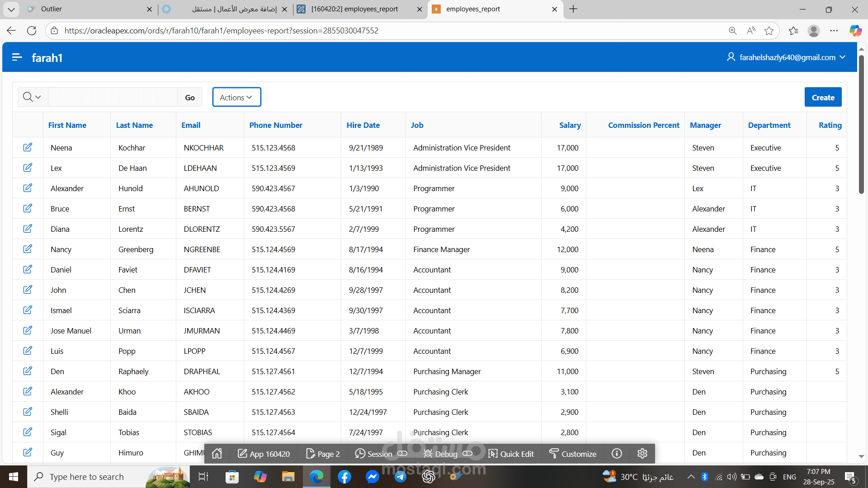Click Quick Edit in developer toolbar
Image resolution: width=868 pixels, height=488 pixels.
pos(511,454)
